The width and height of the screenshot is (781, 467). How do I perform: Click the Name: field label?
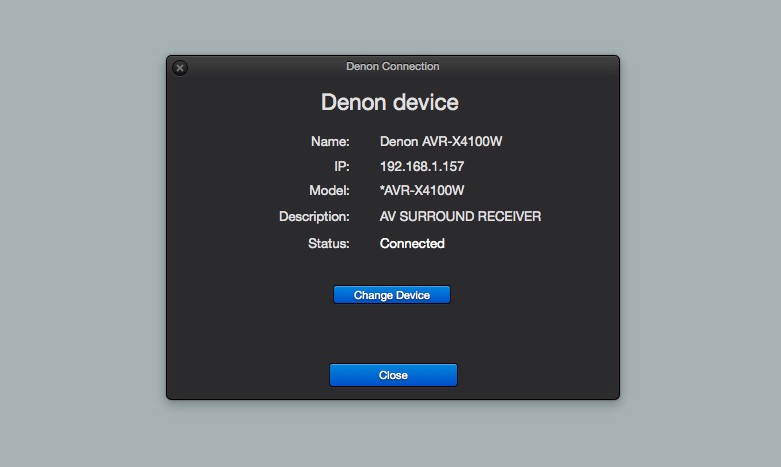point(330,141)
